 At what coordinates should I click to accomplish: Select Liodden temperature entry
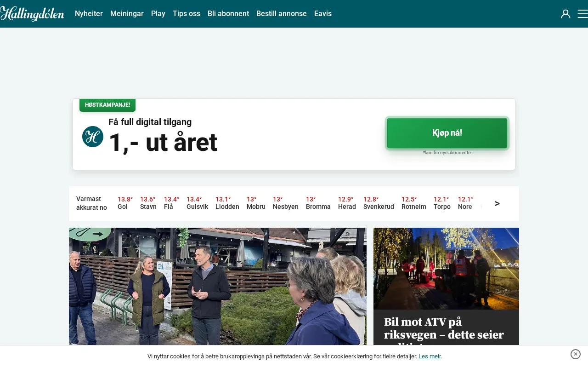pyautogui.click(x=227, y=203)
